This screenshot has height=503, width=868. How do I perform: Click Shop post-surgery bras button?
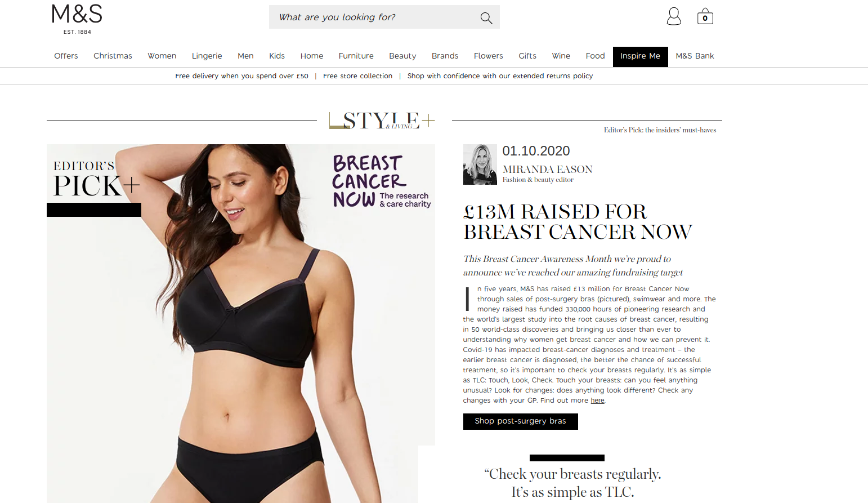pyautogui.click(x=520, y=421)
